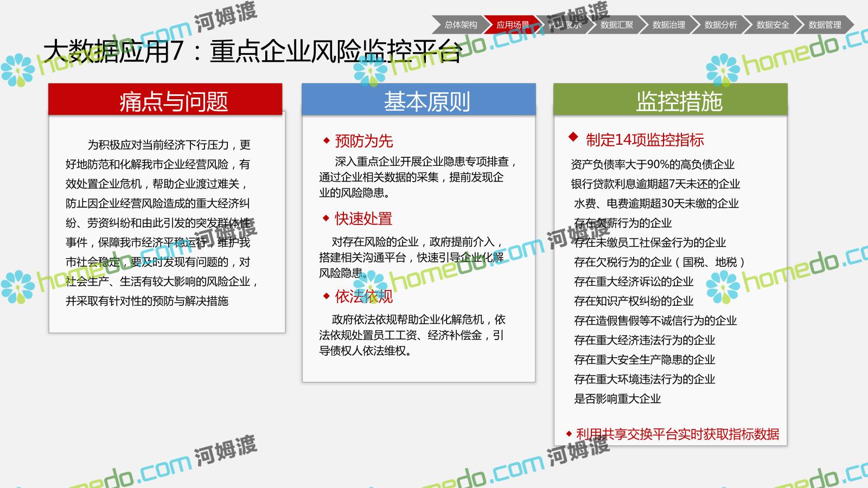Click the line 存在欠薪行为的企业
The image size is (868, 488).
[x=623, y=223]
